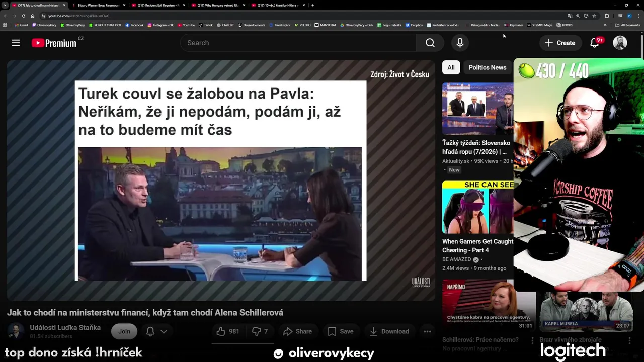Like the video with 981 likes
The width and height of the screenshot is (644, 362).
point(227,331)
